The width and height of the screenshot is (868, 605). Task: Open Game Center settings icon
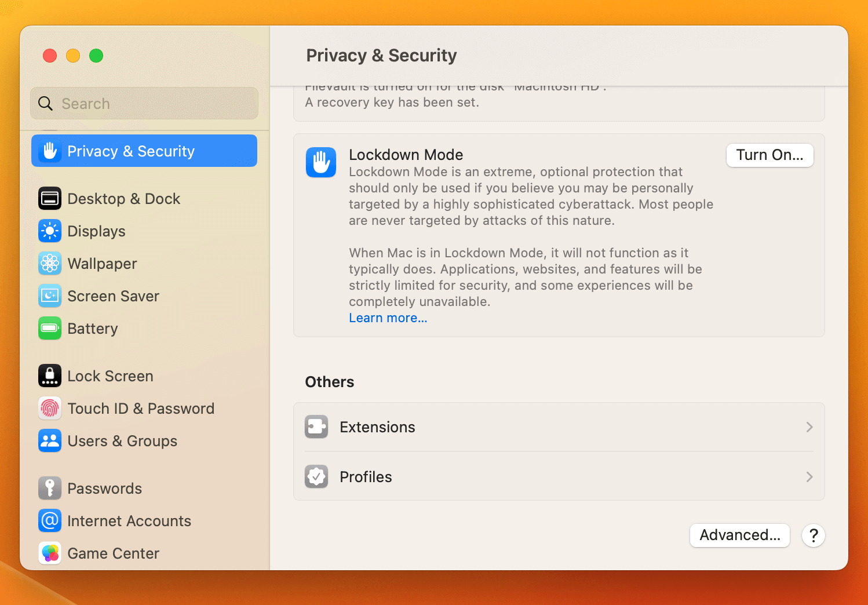(x=50, y=553)
